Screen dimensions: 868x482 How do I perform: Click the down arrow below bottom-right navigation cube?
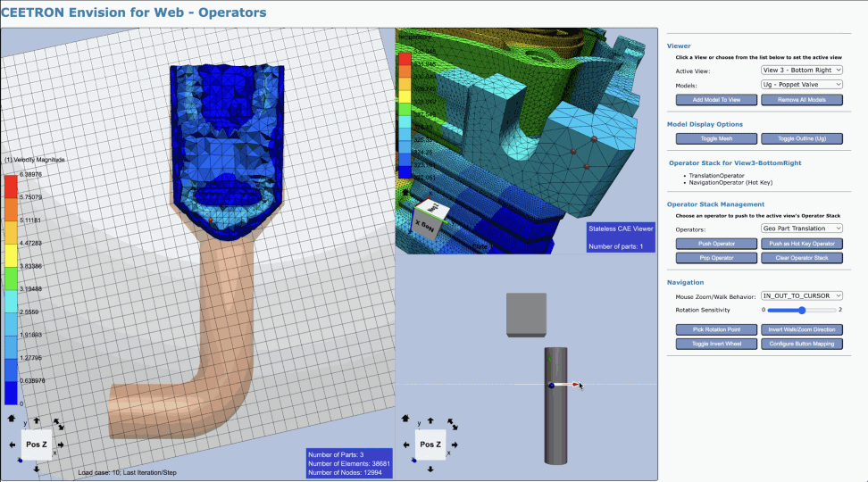[430, 470]
